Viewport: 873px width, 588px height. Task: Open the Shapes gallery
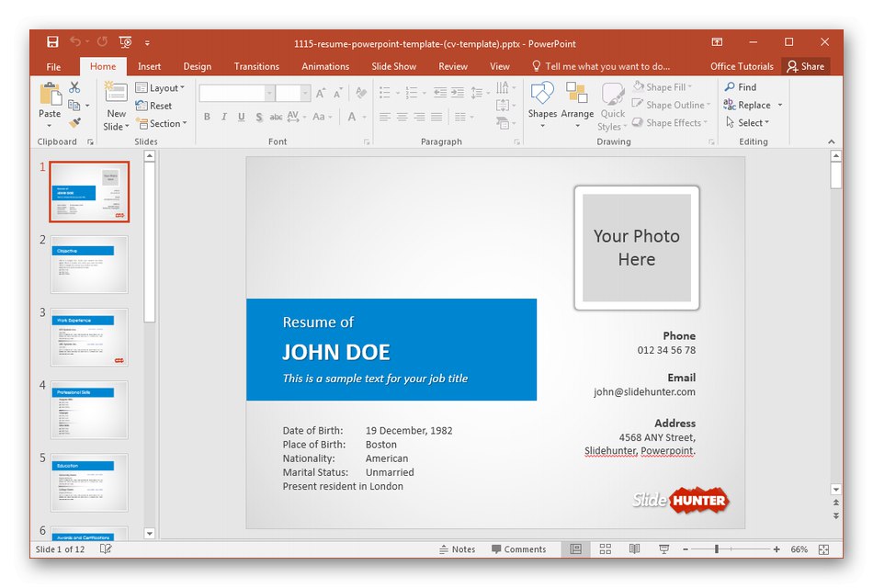tap(542, 101)
